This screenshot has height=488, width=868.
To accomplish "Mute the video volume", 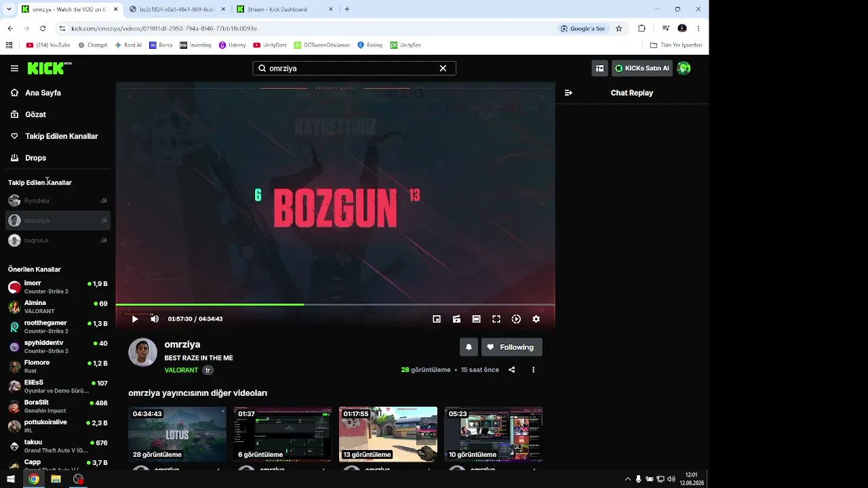I will (x=155, y=319).
